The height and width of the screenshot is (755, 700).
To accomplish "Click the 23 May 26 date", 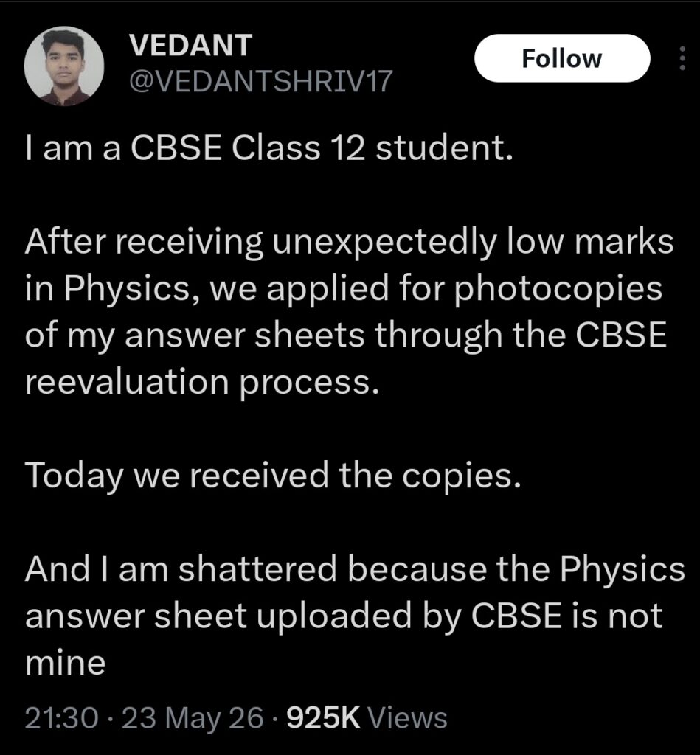I will 193,717.
